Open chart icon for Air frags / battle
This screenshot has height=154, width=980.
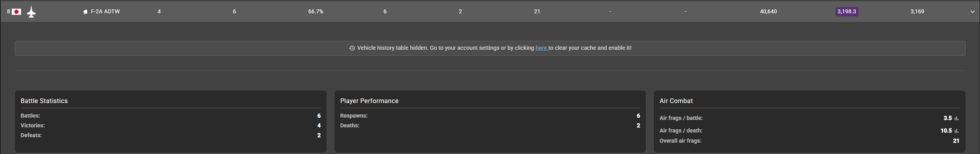(x=956, y=118)
